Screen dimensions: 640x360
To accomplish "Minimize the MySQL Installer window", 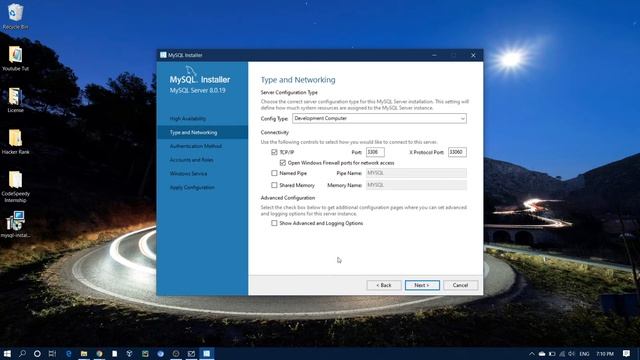I will click(434, 55).
